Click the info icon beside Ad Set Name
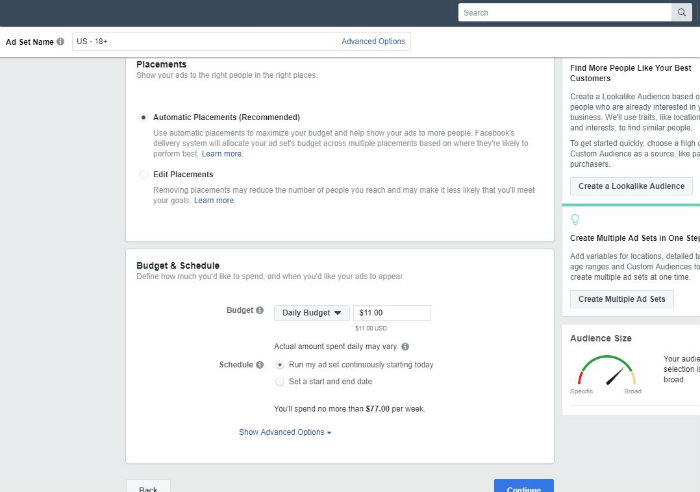The image size is (700, 492). pyautogui.click(x=60, y=42)
